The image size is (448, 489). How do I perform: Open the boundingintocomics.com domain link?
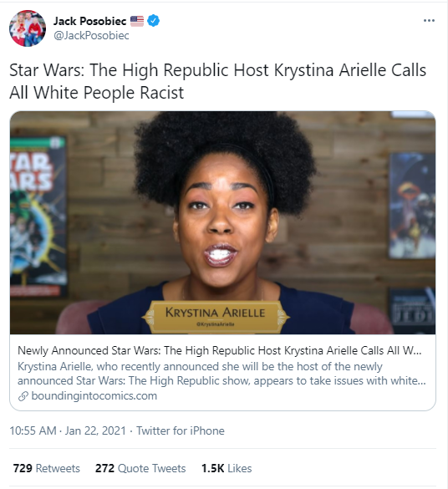click(x=94, y=396)
